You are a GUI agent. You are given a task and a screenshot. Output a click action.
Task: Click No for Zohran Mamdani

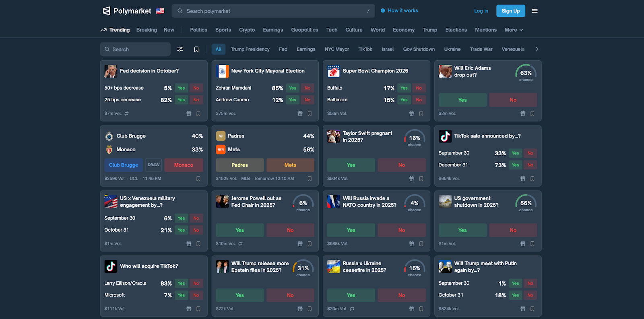[308, 88]
